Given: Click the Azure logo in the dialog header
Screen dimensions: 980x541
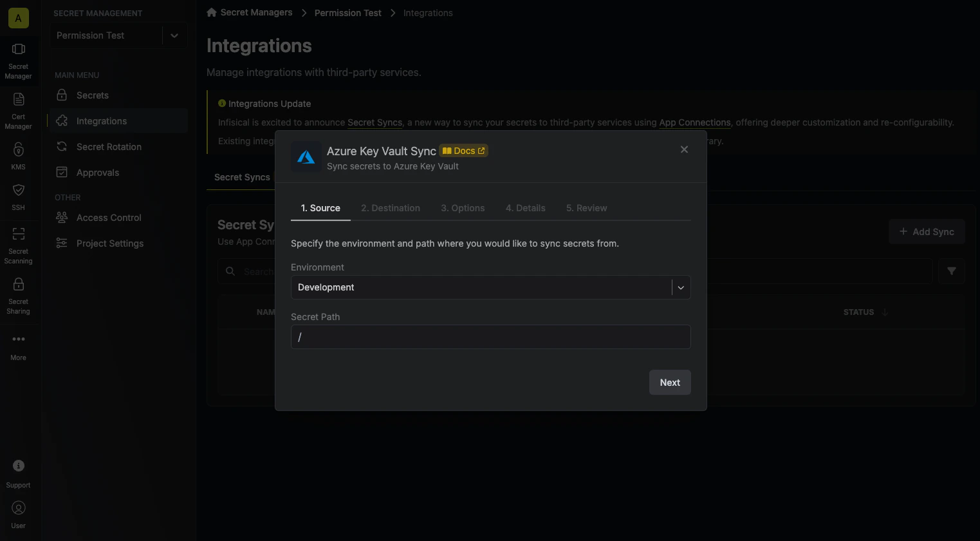Looking at the screenshot, I should (306, 157).
